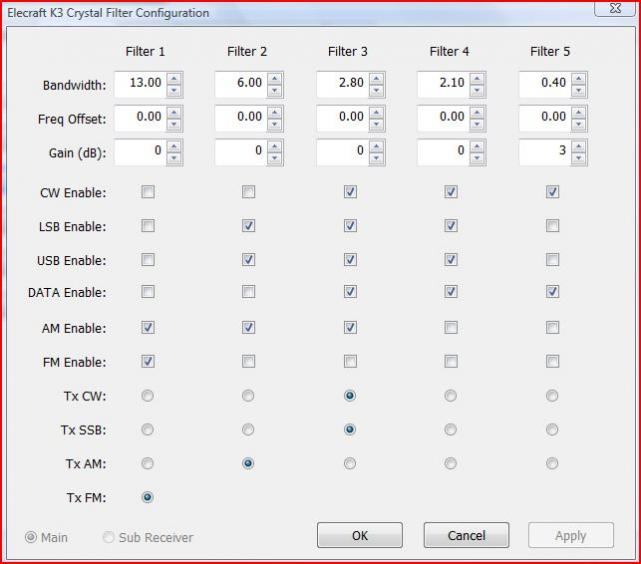Decrease Filter 2 Freq Offset with down arrow
641x564 pixels.
click(275, 124)
